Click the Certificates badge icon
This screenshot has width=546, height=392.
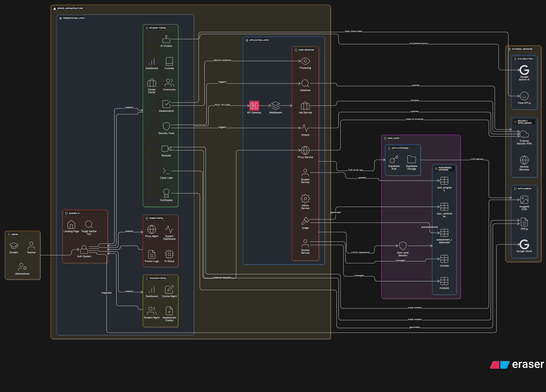tap(166, 193)
